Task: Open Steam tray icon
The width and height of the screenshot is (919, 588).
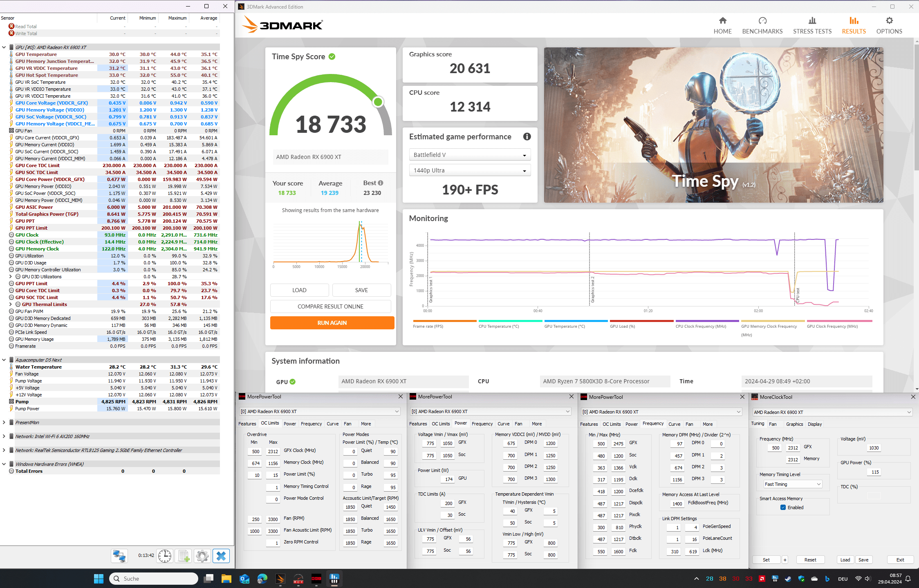Action: pos(788,579)
